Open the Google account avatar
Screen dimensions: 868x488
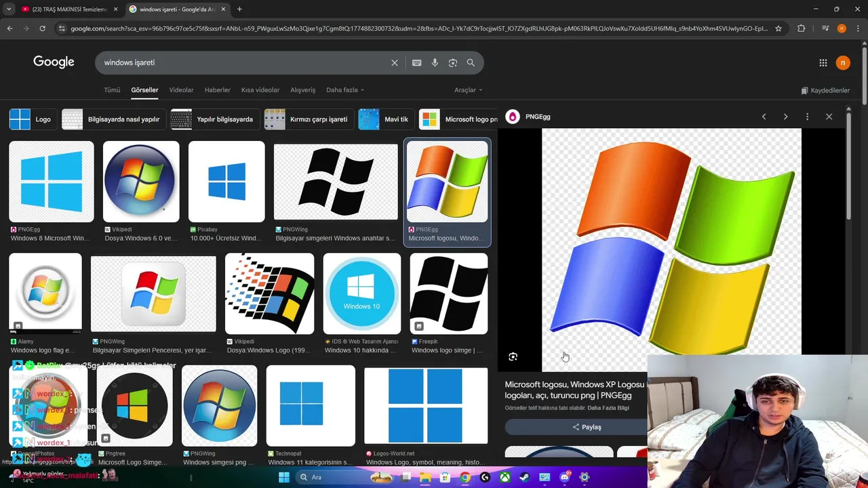tap(843, 63)
